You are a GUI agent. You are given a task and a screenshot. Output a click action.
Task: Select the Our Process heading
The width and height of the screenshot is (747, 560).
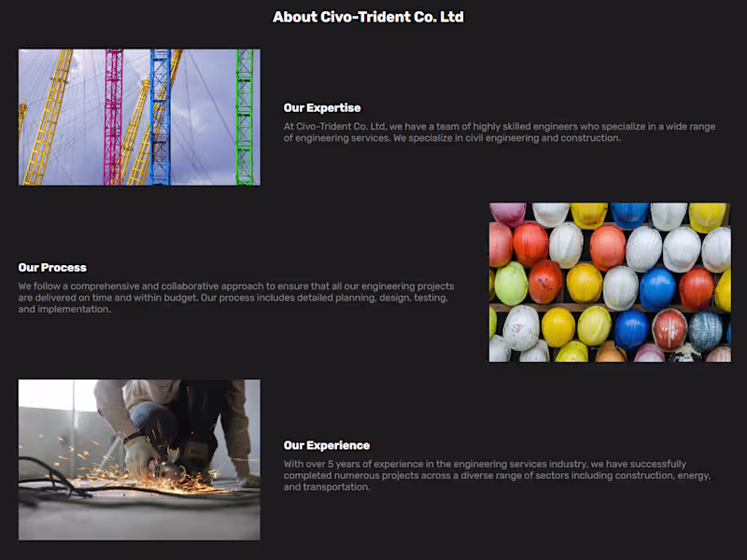tap(52, 268)
